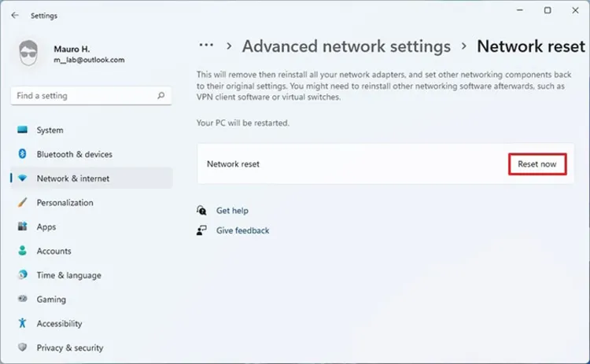590x364 pixels.
Task: Go to Advanced network settings breadcrumb
Action: tap(346, 46)
